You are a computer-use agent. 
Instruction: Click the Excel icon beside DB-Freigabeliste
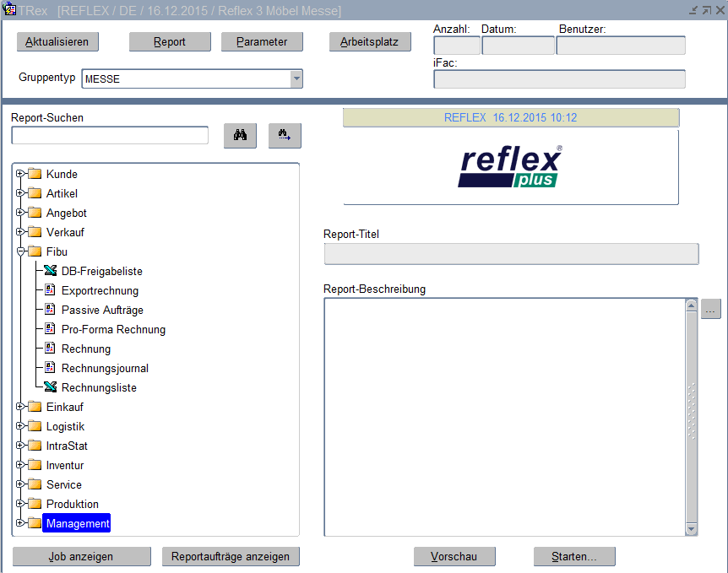(x=50, y=271)
